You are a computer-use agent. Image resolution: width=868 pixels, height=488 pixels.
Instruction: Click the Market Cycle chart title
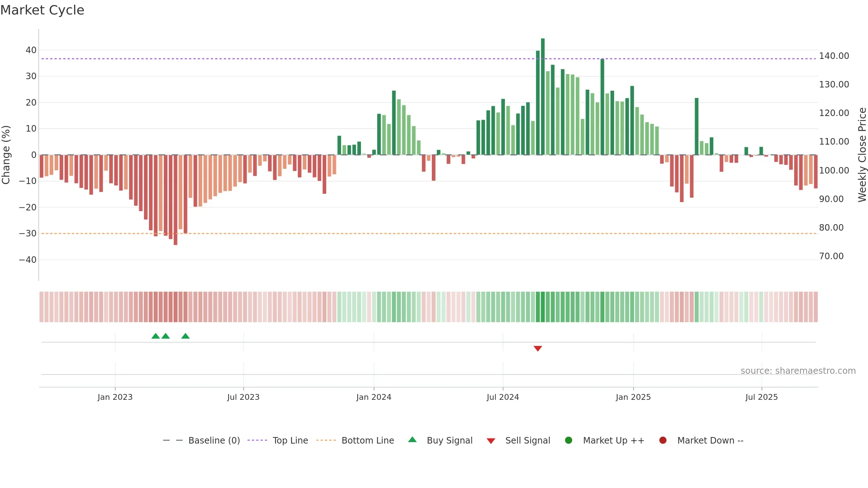[42, 10]
